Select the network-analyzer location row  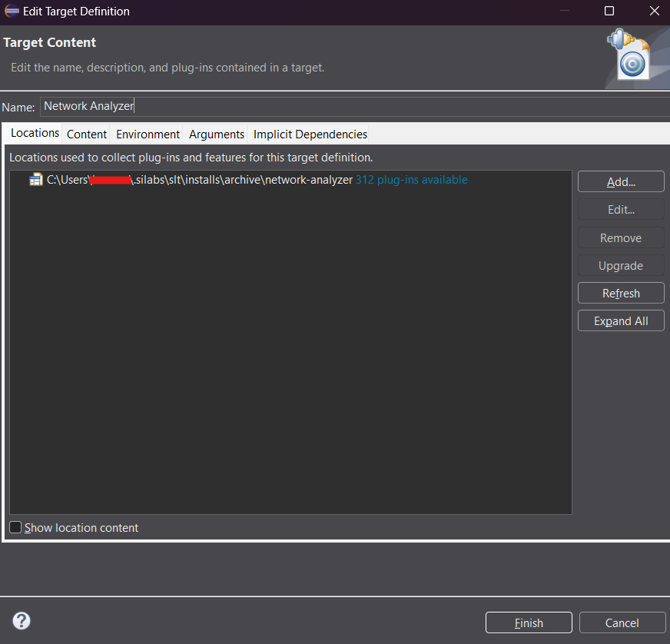[x=290, y=180]
